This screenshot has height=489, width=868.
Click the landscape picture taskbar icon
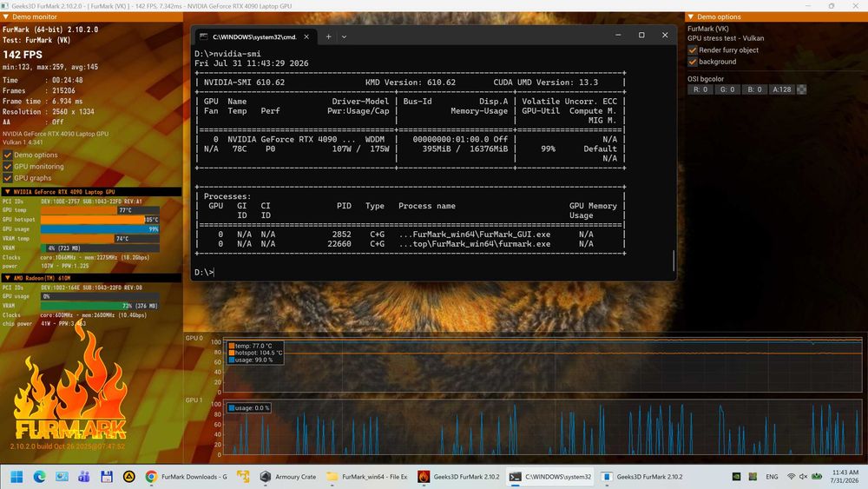tap(62, 476)
